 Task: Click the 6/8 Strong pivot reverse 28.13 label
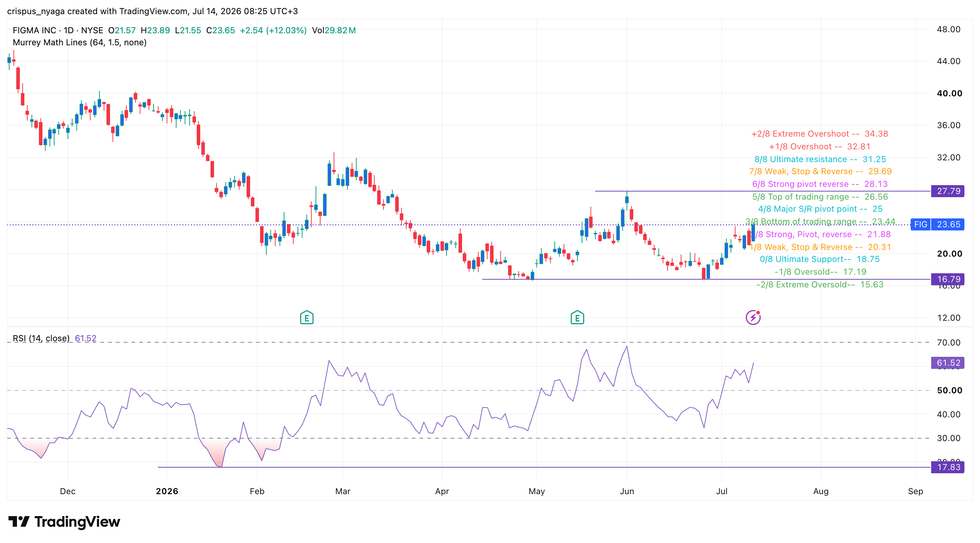[820, 184]
